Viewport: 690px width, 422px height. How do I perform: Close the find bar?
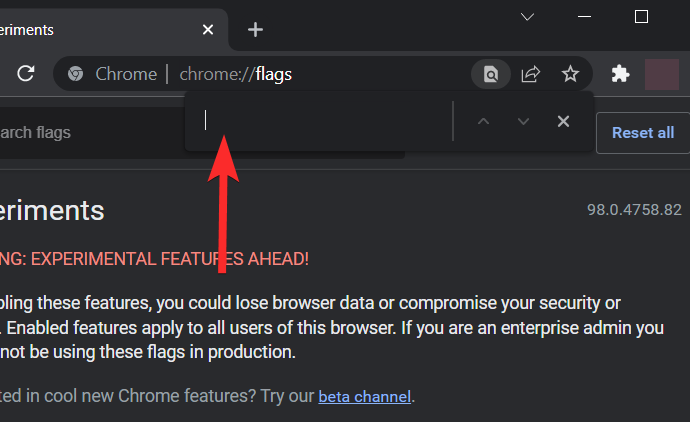pyautogui.click(x=563, y=121)
